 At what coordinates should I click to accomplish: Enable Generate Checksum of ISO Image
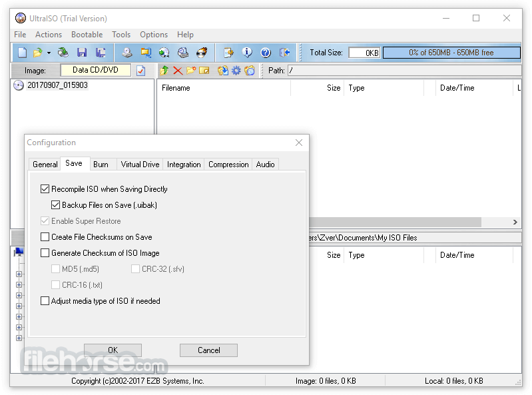(45, 253)
